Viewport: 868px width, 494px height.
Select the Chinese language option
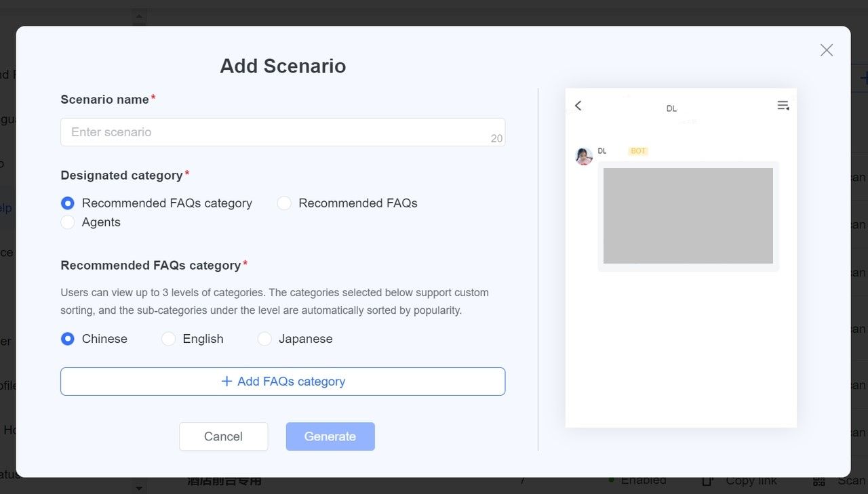(x=67, y=338)
